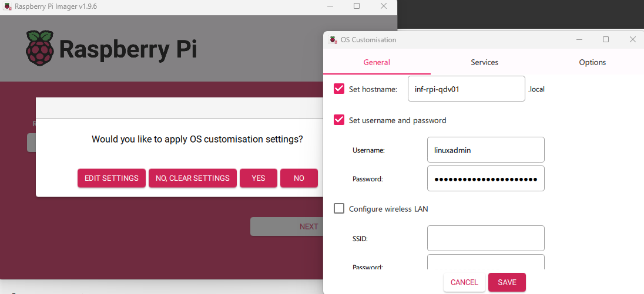
Task: Focus the Username field containing linuxadmin
Action: [x=485, y=150]
